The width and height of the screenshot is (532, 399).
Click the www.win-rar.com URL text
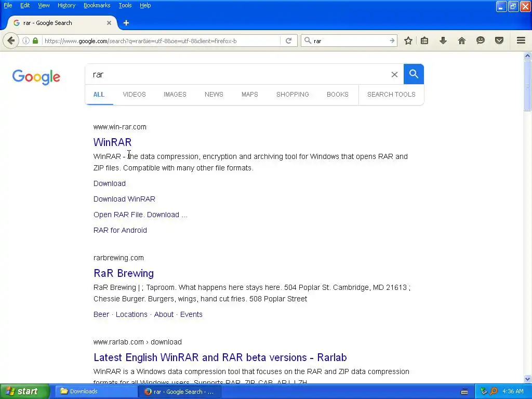coord(120,127)
